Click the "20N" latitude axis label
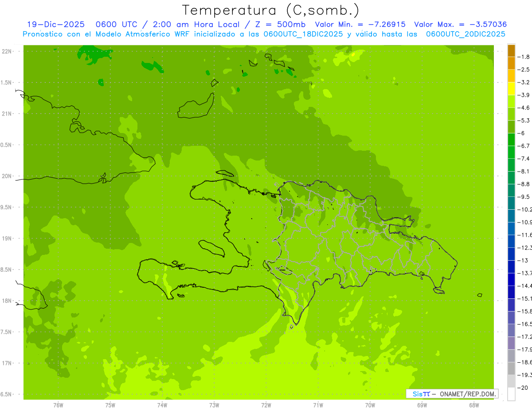 [8, 176]
